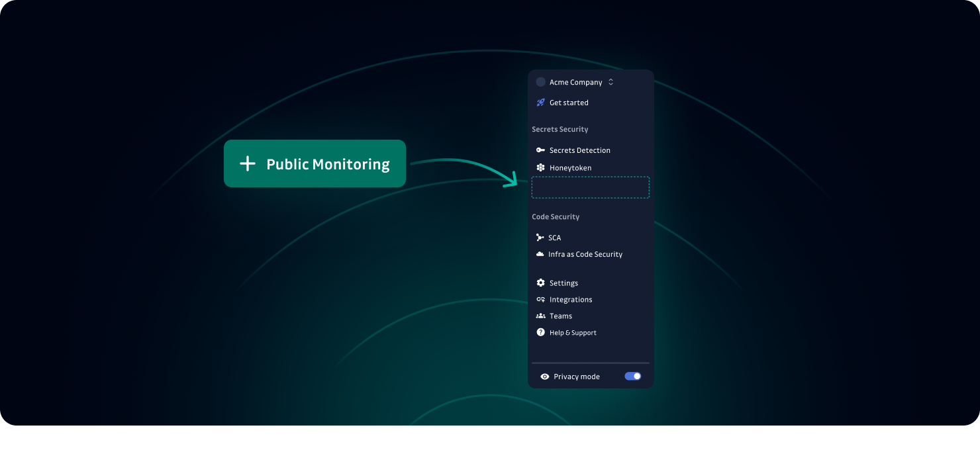This screenshot has width=980, height=452.
Task: Open Help & Support
Action: tap(573, 333)
